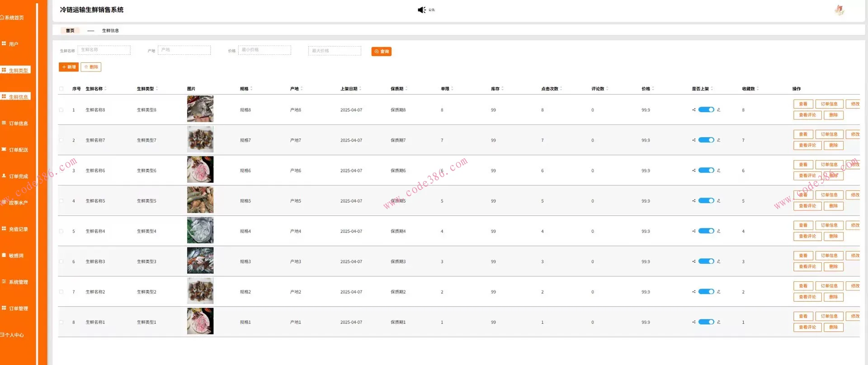The height and width of the screenshot is (365, 868).
Task: Check the select-all checkbox in table header
Action: [x=61, y=89]
